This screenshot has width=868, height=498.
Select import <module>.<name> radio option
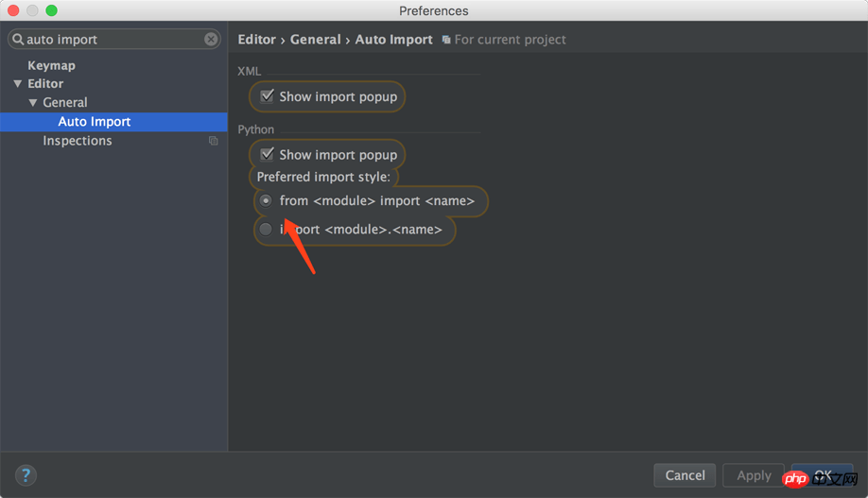tap(266, 229)
